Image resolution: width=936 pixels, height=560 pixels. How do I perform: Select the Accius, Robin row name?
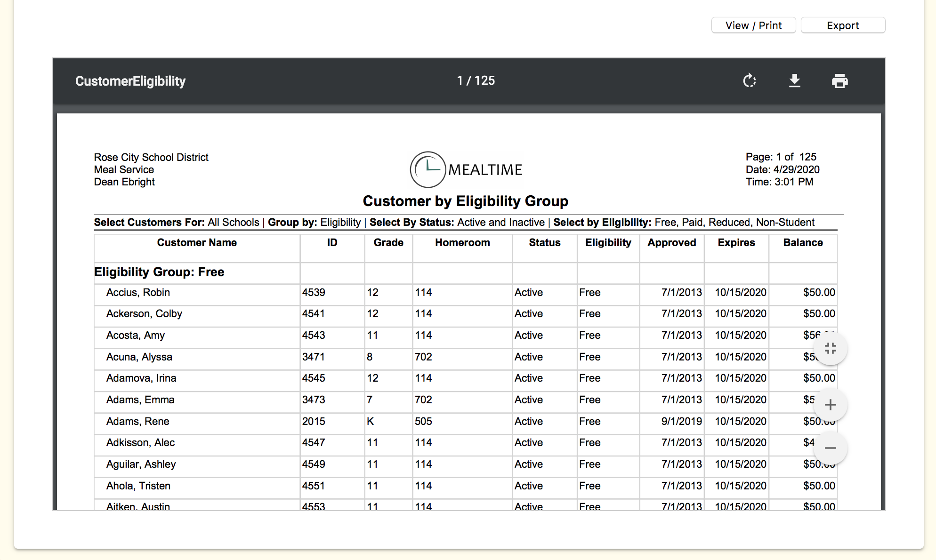pyautogui.click(x=138, y=293)
